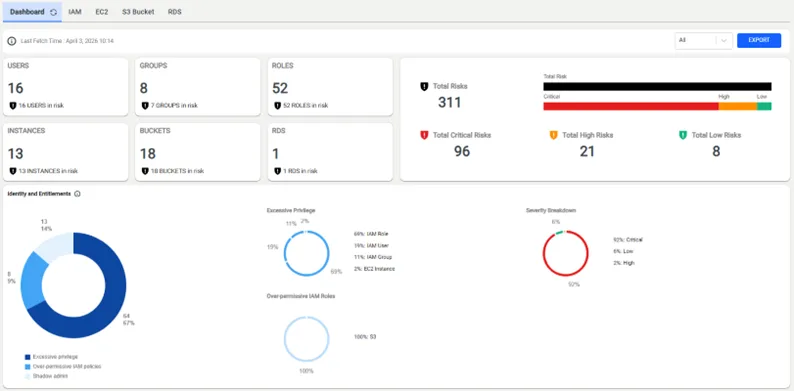Click the '2%: High' legend entry
The width and height of the screenshot is (794, 391).
pyautogui.click(x=624, y=263)
